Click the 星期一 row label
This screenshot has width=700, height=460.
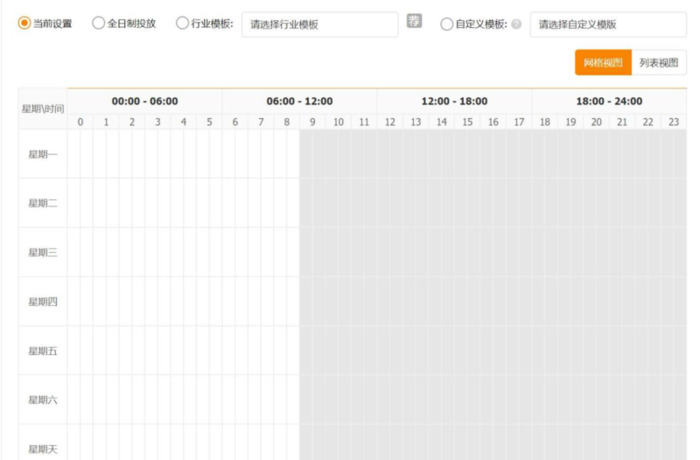(x=43, y=154)
